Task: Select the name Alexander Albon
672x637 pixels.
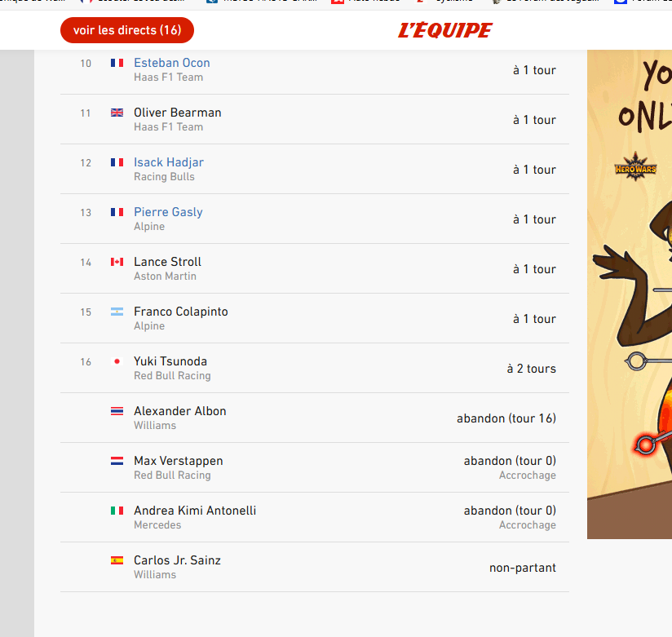Action: [x=180, y=410]
